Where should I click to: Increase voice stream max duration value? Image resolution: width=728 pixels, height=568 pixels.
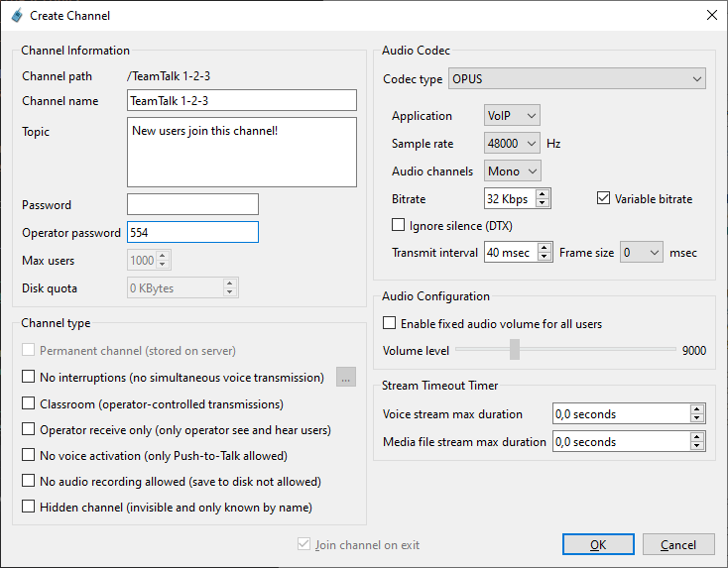click(x=697, y=409)
